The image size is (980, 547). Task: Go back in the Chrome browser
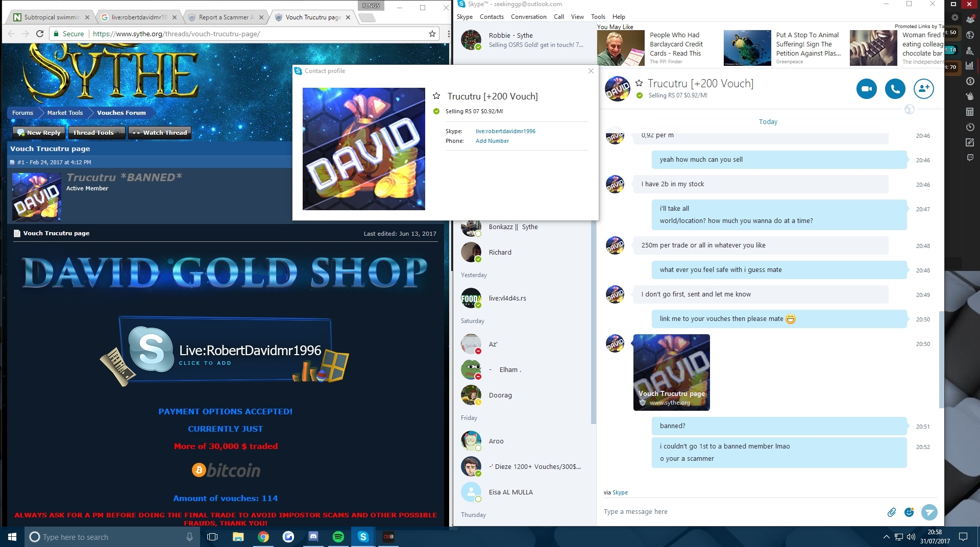pyautogui.click(x=11, y=34)
